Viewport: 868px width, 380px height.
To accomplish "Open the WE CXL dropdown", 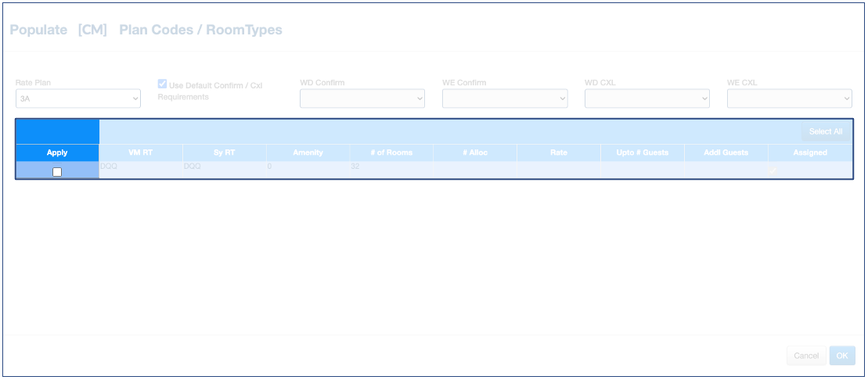I will point(790,99).
